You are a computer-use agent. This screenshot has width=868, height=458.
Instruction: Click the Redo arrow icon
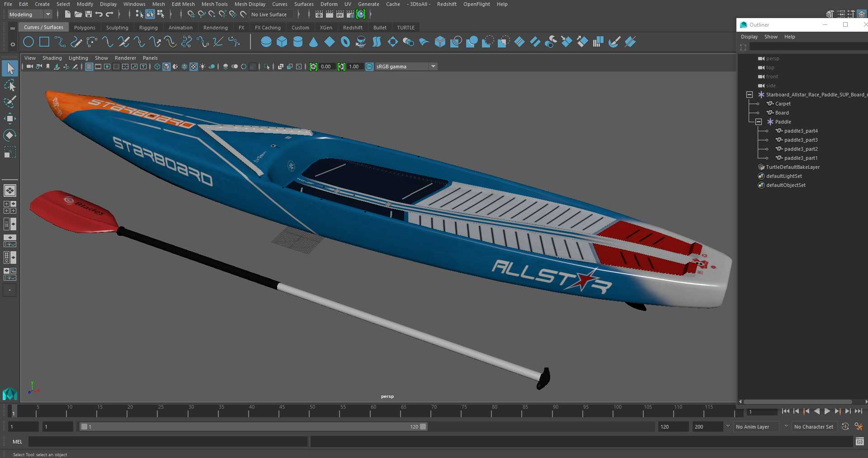click(109, 14)
